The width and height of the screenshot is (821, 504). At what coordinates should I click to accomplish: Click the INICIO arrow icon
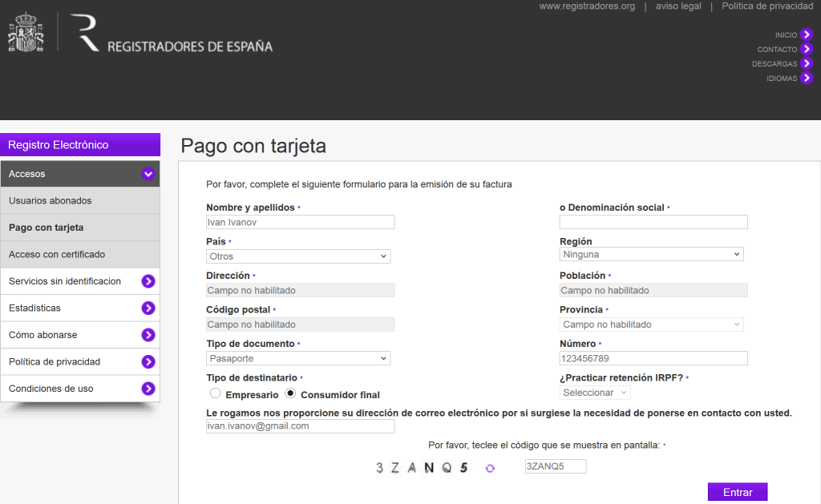pos(807,34)
